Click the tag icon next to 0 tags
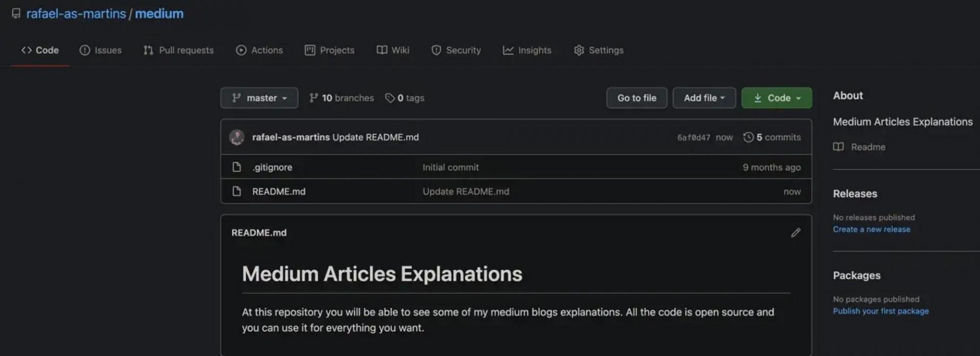 pos(390,98)
